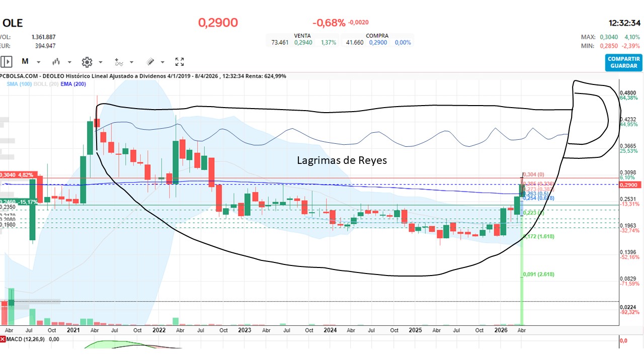Click the VENTA price 0,2940

[x=303, y=43]
